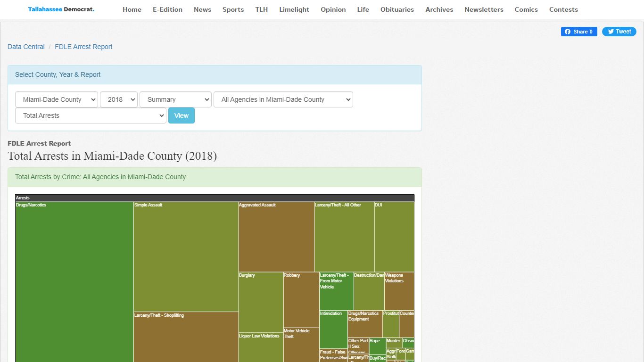Open the News section
This screenshot has height=362, width=644.
(202, 9)
